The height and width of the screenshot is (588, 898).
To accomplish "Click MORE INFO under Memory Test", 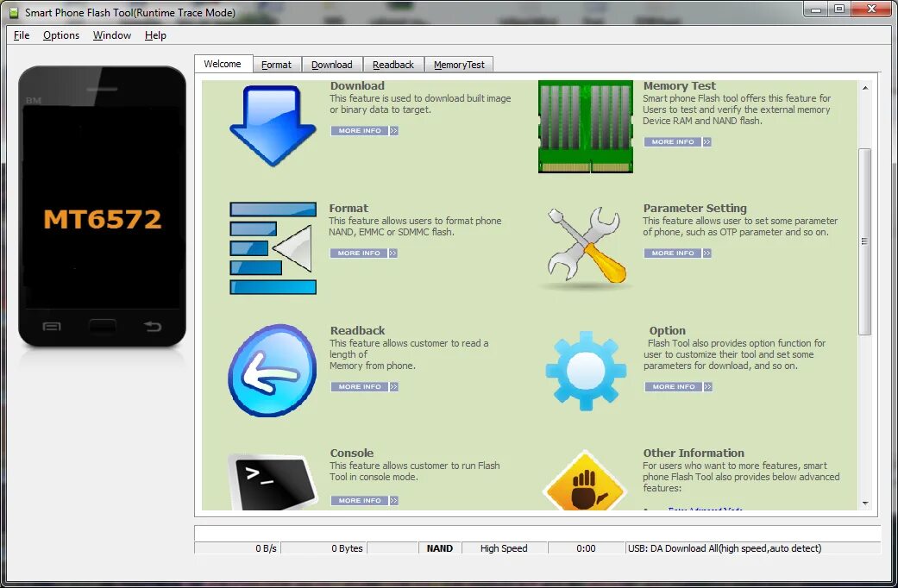I will click(677, 142).
